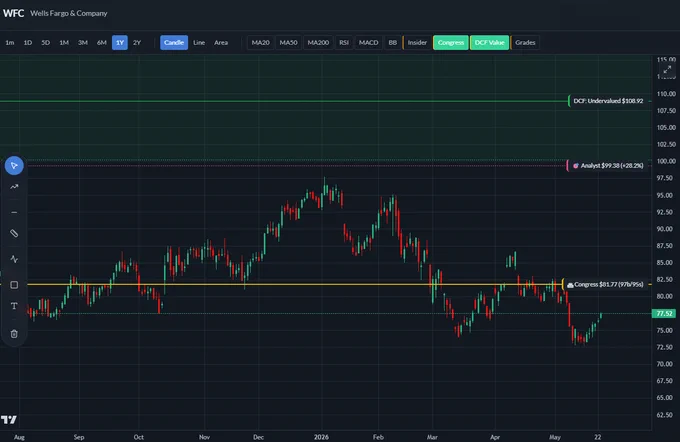Viewport: 680px width, 442px height.
Task: Click the 2026 label on time axis
Action: coord(321,437)
